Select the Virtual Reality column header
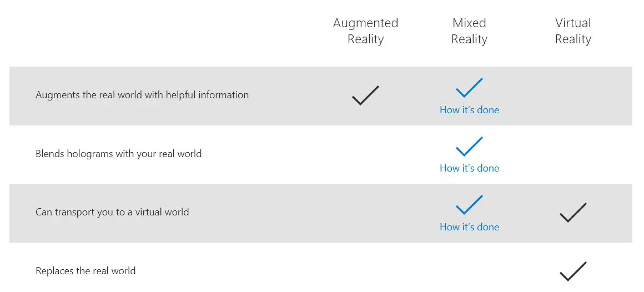The height and width of the screenshot is (292, 644). coord(573,31)
